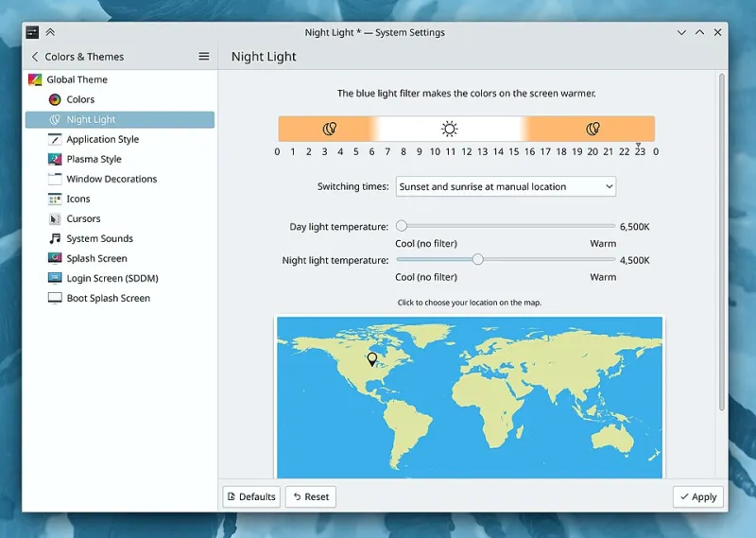Open the Application Style page
Image resolution: width=756 pixels, height=538 pixels.
[120, 139]
